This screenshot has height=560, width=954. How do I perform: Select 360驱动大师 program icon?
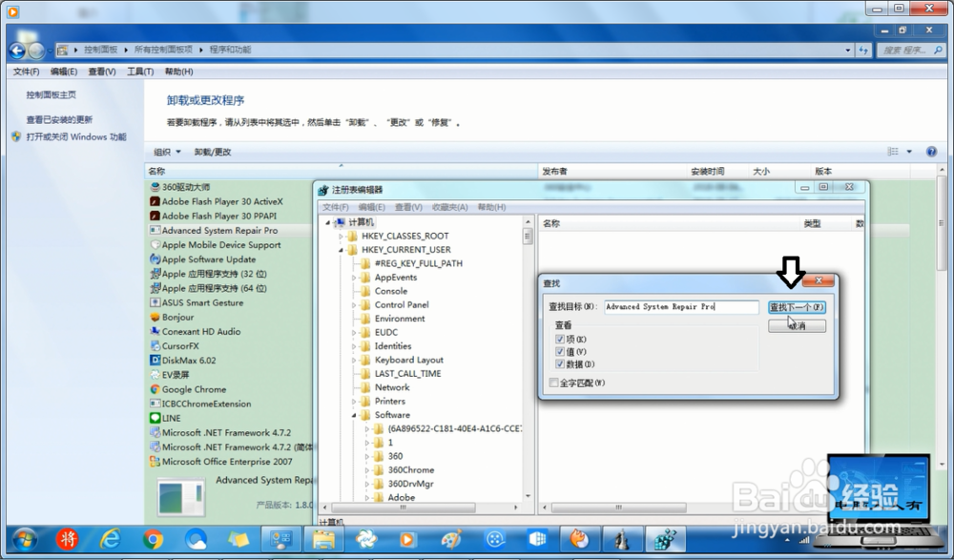[156, 187]
